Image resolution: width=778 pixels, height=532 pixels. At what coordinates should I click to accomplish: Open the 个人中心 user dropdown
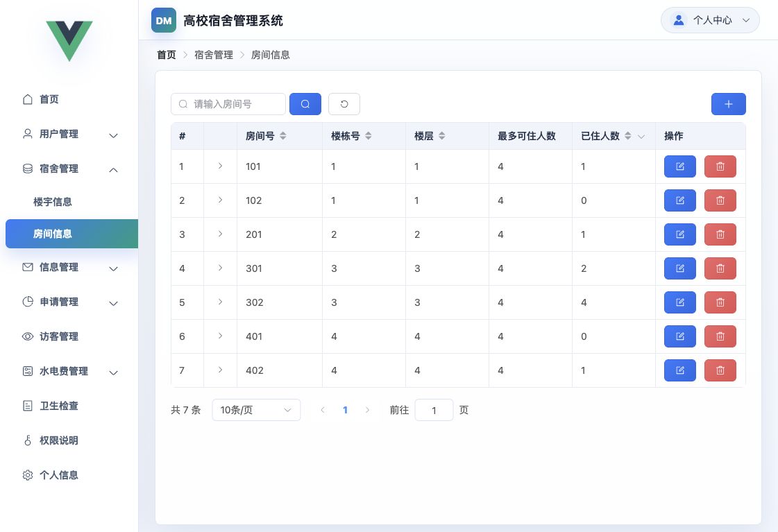pyautogui.click(x=710, y=20)
